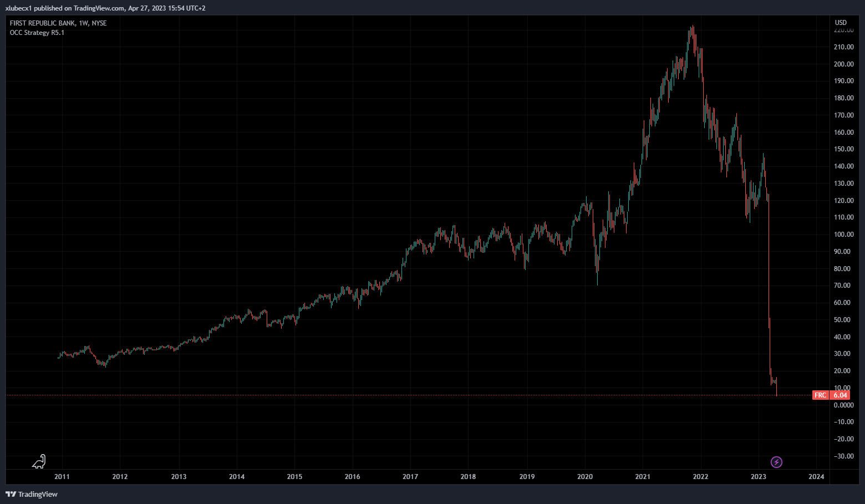Click the USD currency label
Image resolution: width=865 pixels, height=504 pixels.
pos(841,23)
